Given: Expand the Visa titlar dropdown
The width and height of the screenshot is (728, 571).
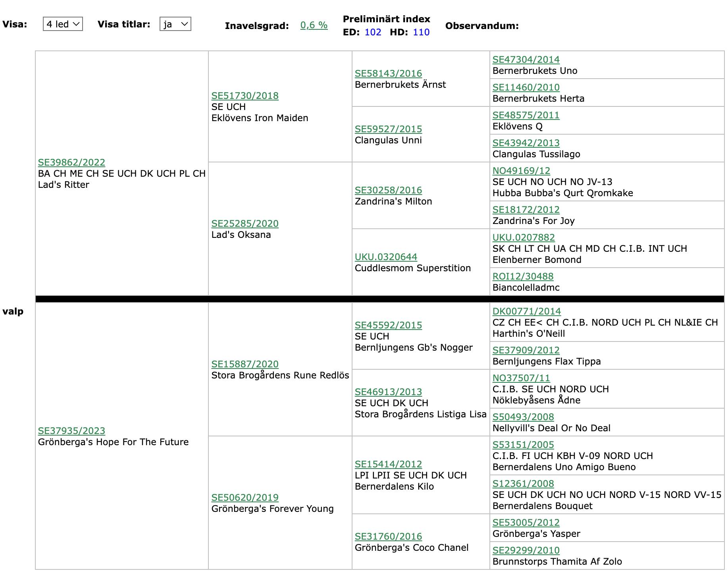Looking at the screenshot, I should coord(175,24).
